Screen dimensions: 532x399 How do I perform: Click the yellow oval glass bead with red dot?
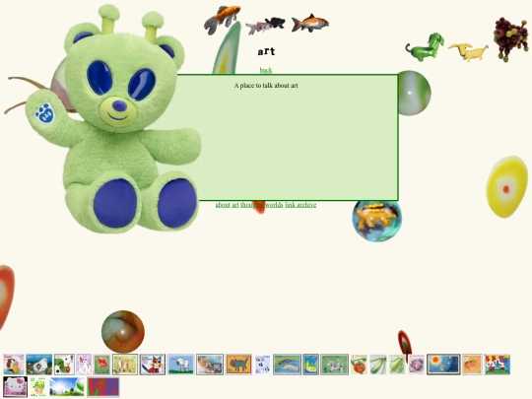506,186
